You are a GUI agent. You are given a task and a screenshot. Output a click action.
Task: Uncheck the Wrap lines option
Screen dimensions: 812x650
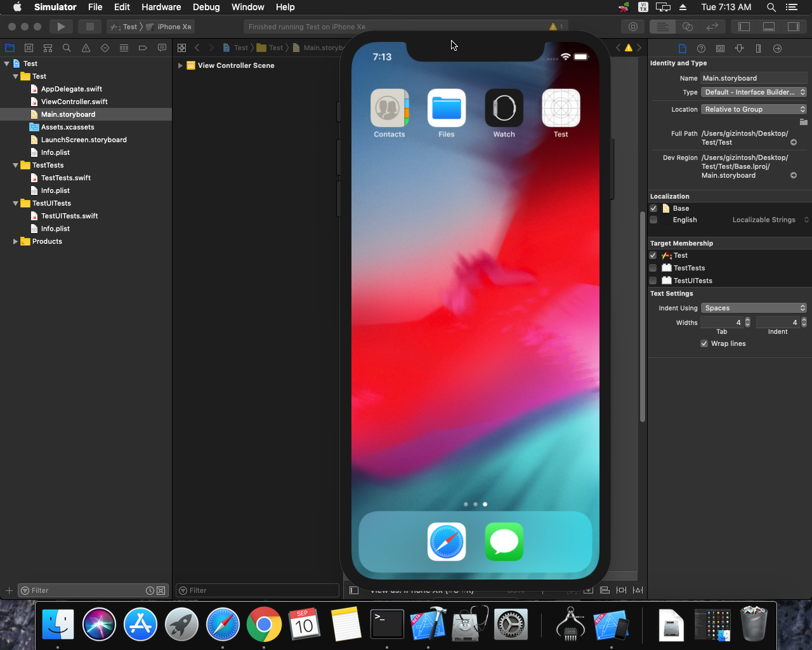point(704,343)
